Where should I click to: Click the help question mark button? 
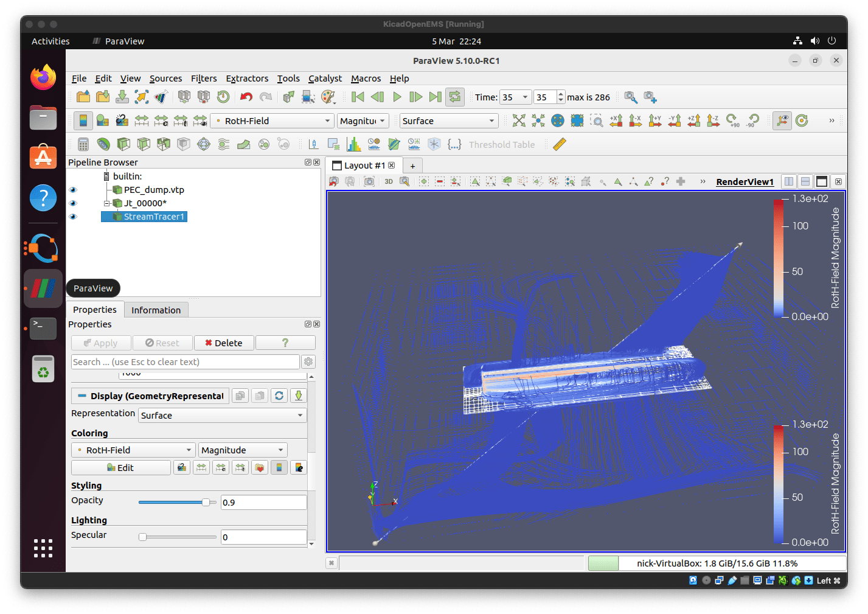(285, 343)
